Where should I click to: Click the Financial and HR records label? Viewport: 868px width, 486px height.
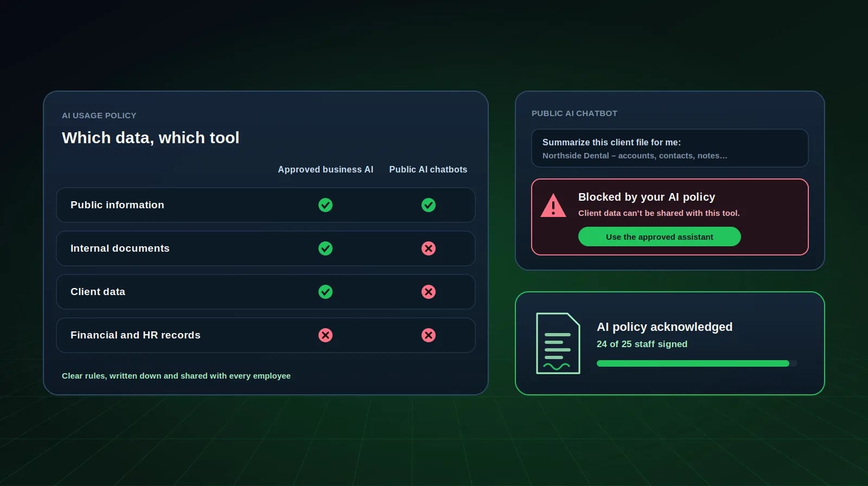(x=136, y=335)
